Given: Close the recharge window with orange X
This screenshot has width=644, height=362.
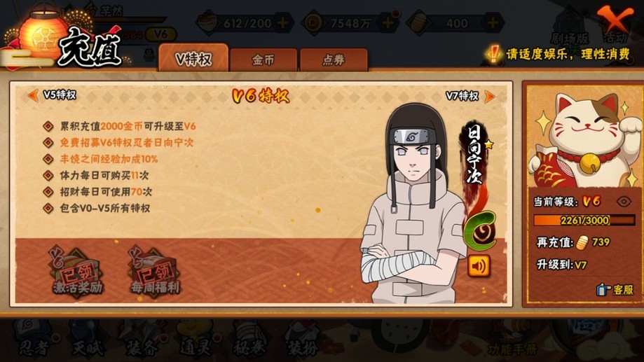Looking at the screenshot, I should [615, 19].
